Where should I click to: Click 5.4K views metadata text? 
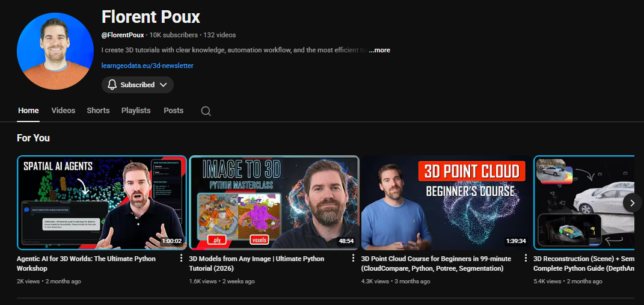(x=547, y=282)
